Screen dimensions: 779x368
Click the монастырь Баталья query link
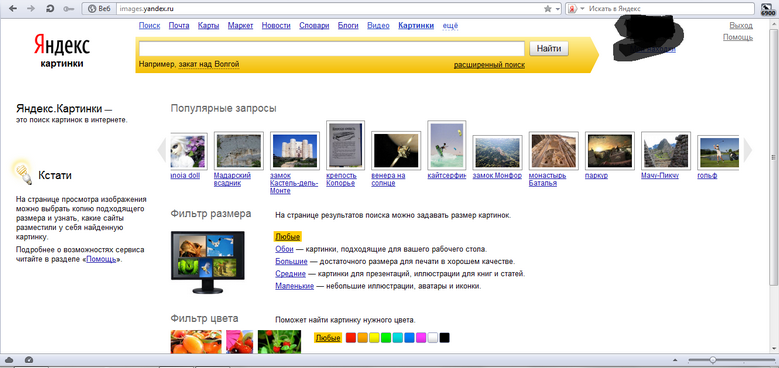point(548,179)
